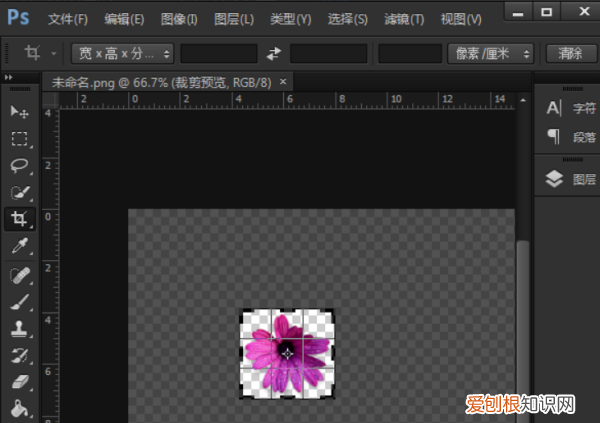This screenshot has height=423, width=600.
Task: Click the resolution input field
Action: pyautogui.click(x=410, y=53)
